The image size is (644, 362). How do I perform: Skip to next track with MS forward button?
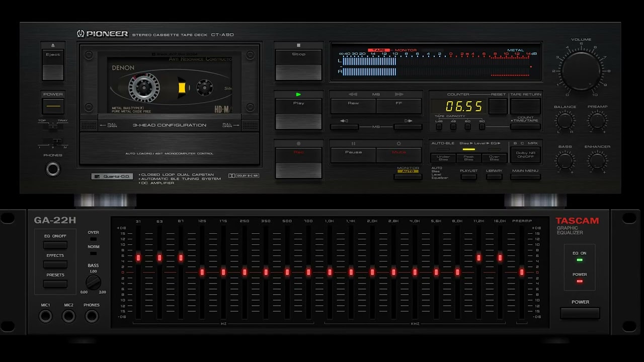tap(408, 127)
